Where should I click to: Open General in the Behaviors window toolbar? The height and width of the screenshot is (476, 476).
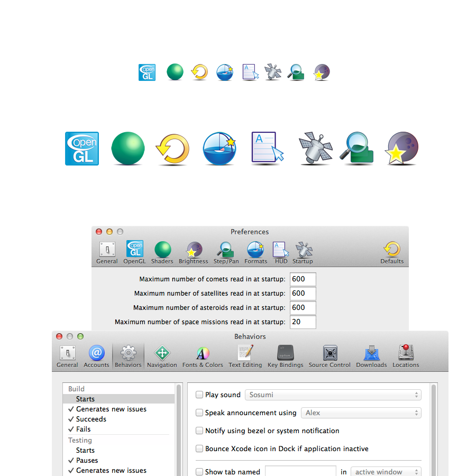click(x=67, y=356)
